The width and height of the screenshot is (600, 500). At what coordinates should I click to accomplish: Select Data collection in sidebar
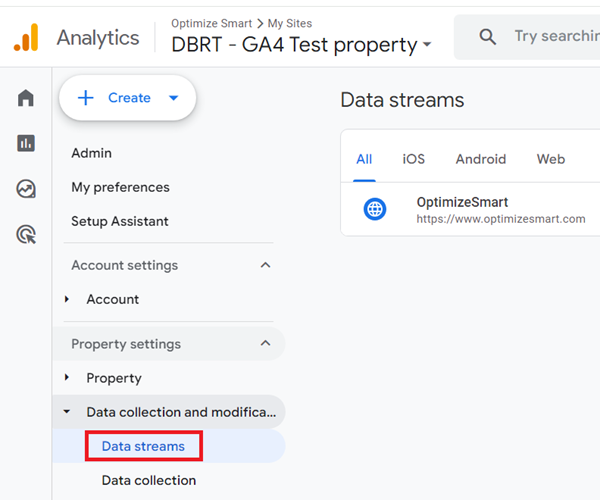(149, 480)
